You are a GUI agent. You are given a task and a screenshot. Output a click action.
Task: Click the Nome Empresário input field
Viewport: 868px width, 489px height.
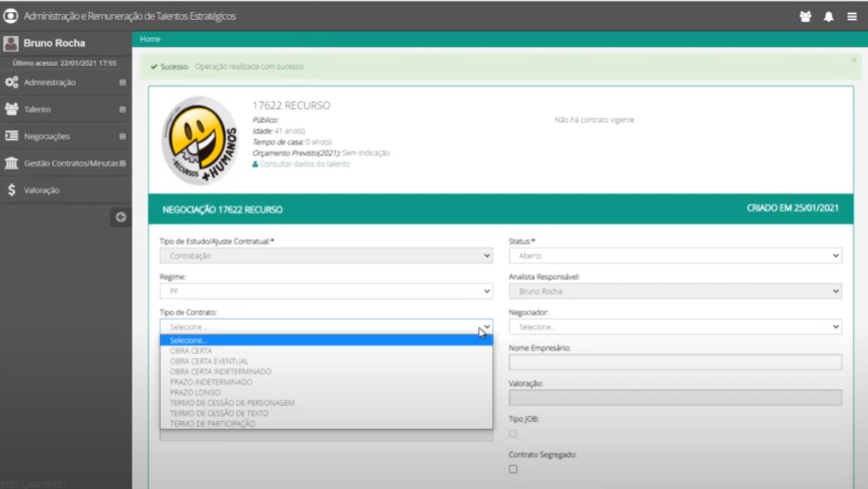(x=676, y=362)
